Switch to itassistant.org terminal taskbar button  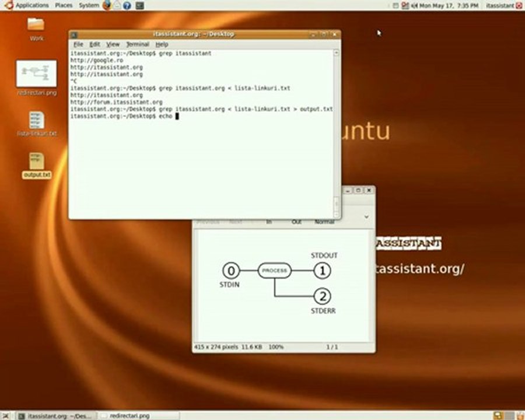pyautogui.click(x=56, y=416)
